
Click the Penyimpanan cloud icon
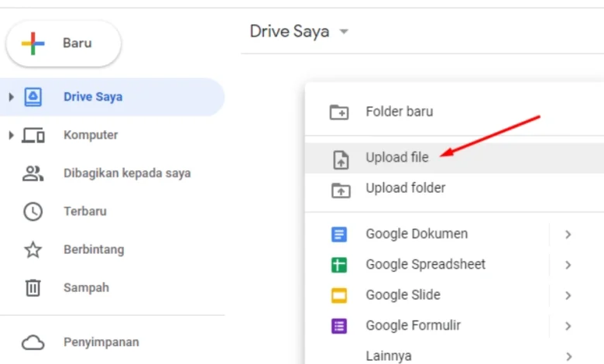pyautogui.click(x=33, y=342)
